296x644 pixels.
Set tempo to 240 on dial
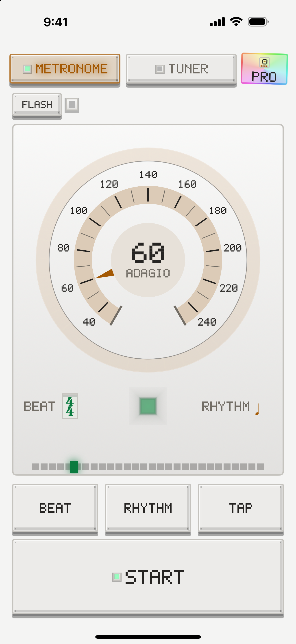click(207, 322)
